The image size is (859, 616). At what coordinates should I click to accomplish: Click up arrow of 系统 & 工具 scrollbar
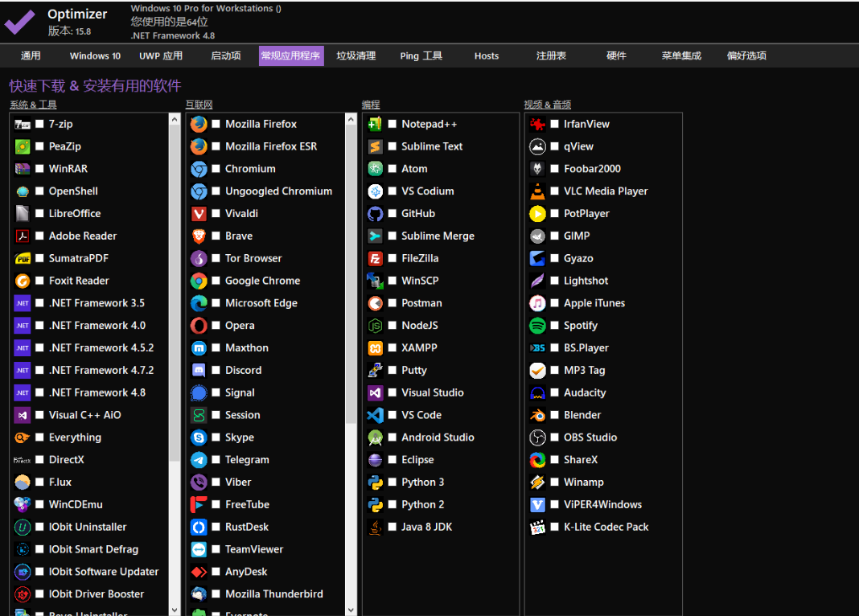175,119
